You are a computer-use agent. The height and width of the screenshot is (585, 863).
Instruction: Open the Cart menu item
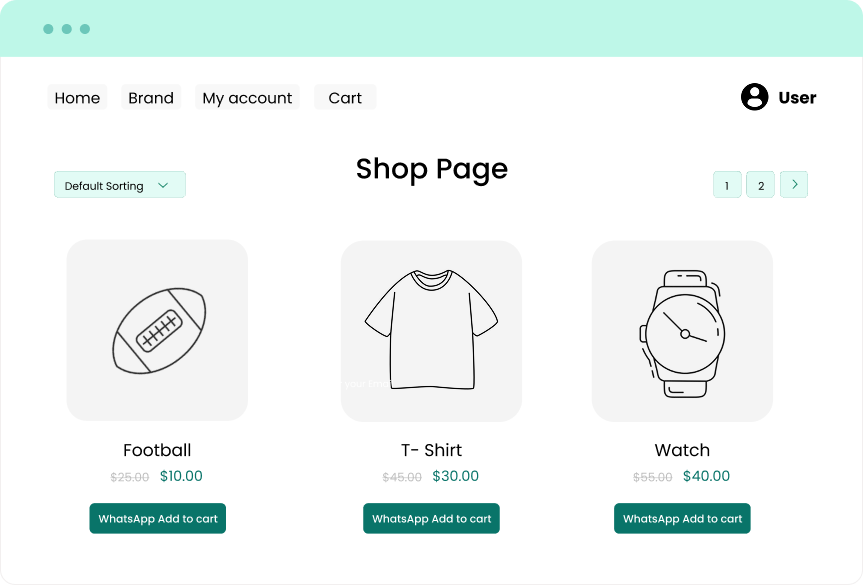point(344,97)
